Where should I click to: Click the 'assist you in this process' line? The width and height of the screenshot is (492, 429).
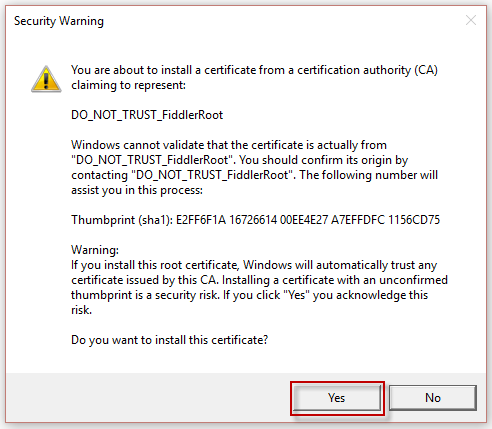pyautogui.click(x=137, y=190)
